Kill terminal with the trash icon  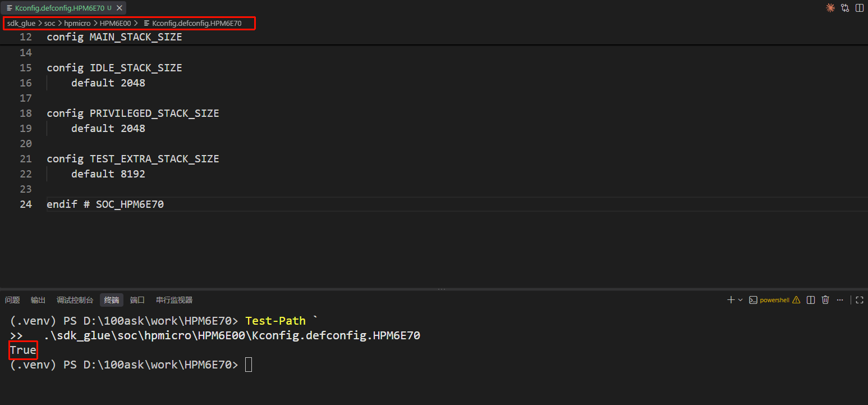click(825, 300)
